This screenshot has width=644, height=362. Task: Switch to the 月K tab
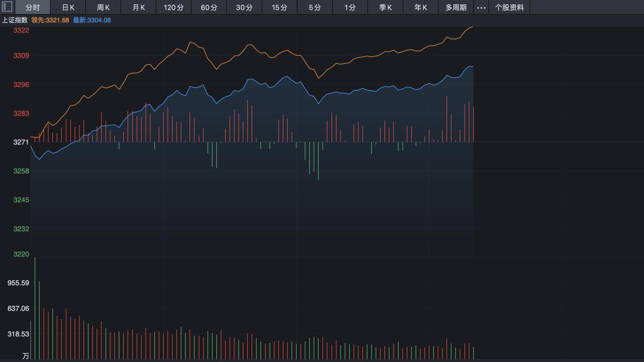coord(139,7)
